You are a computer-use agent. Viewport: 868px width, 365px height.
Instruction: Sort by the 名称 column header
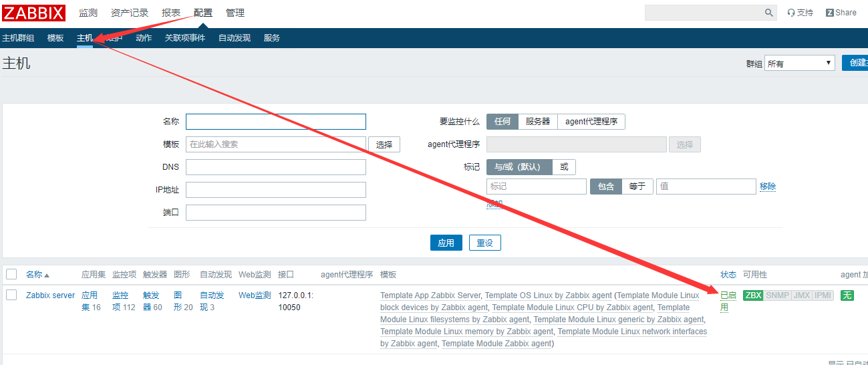point(37,275)
